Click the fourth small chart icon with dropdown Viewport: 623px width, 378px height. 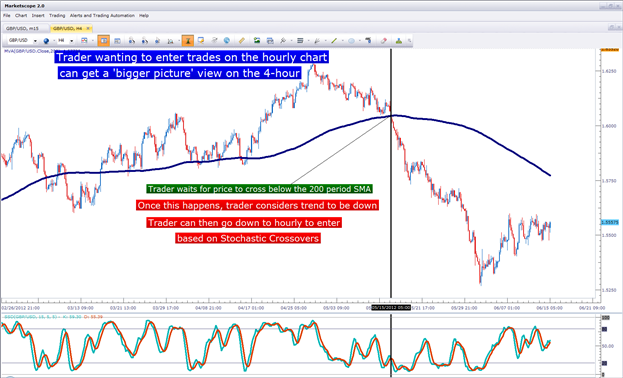(x=170, y=41)
